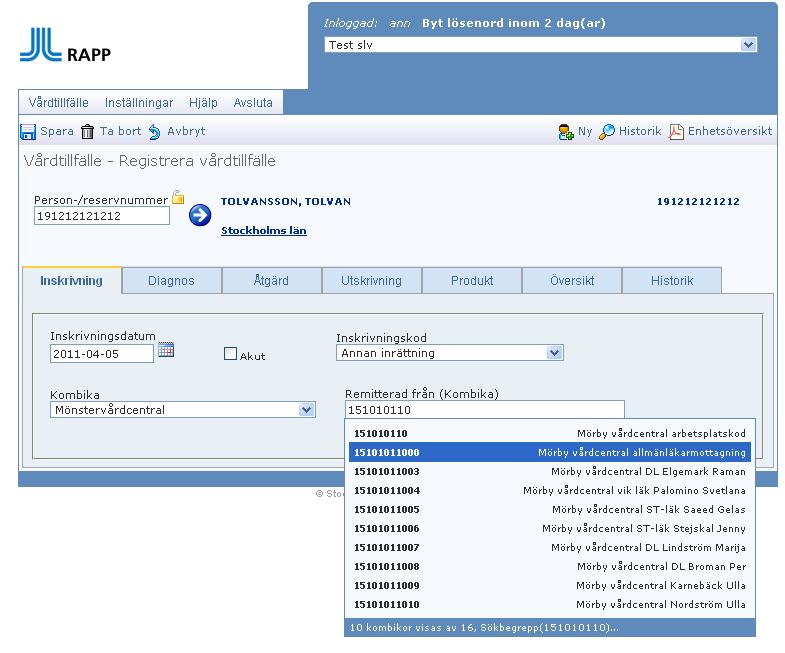This screenshot has width=785, height=653.
Task: Select 15101011003 DL Elgemark Raman
Action: click(550, 471)
